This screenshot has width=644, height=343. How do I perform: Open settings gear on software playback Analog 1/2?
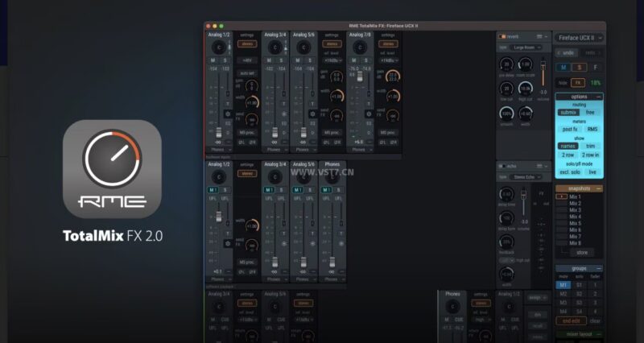tap(228, 244)
